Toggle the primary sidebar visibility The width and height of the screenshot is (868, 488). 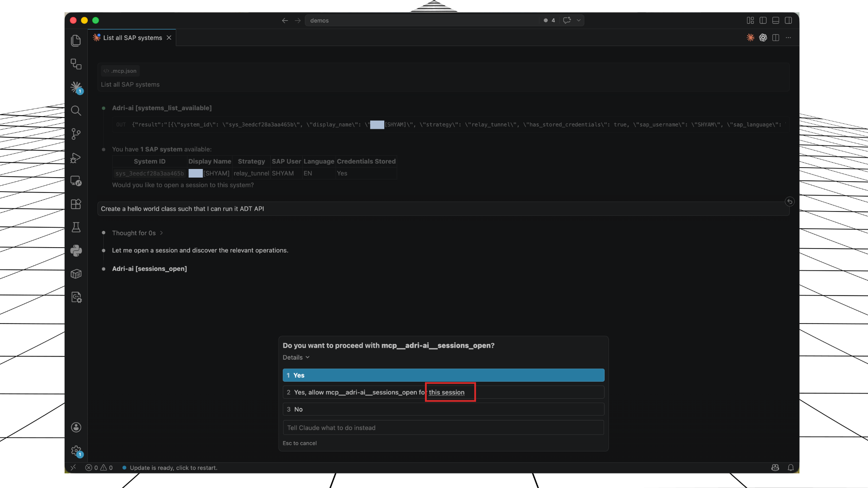pos(764,20)
